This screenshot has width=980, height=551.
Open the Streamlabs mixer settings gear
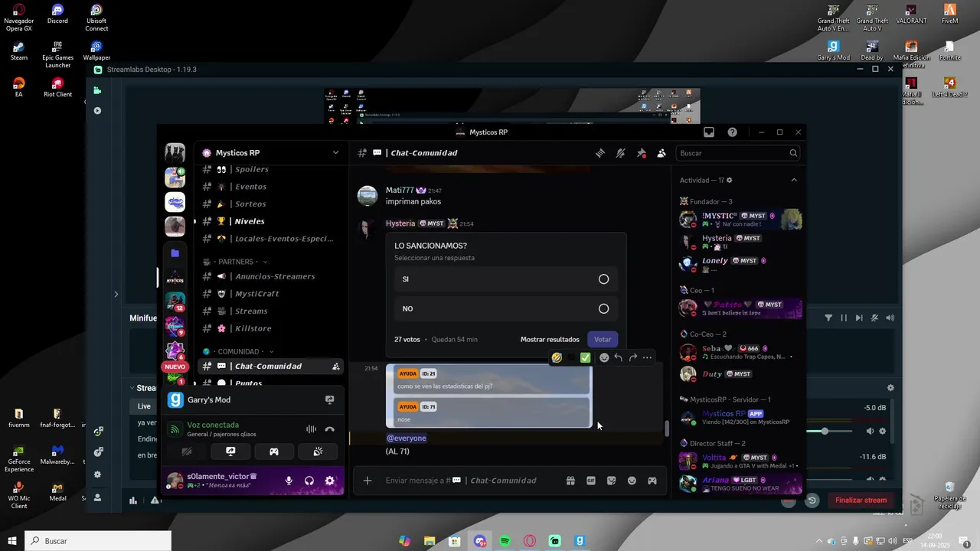[890, 388]
